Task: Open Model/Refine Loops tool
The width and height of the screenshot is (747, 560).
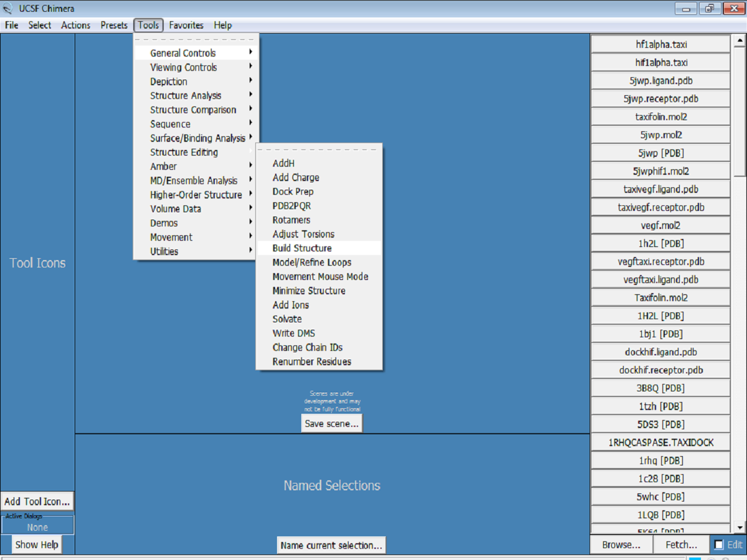Action: click(319, 262)
